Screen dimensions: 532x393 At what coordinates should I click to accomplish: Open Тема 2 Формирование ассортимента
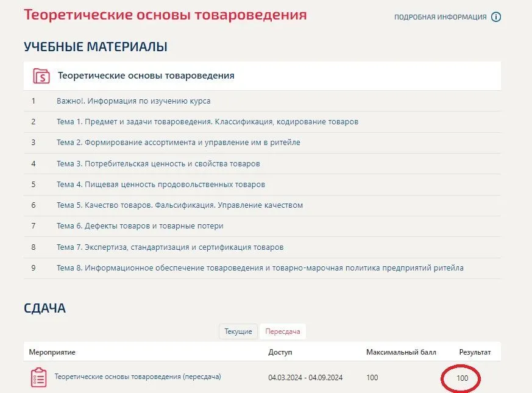(178, 143)
